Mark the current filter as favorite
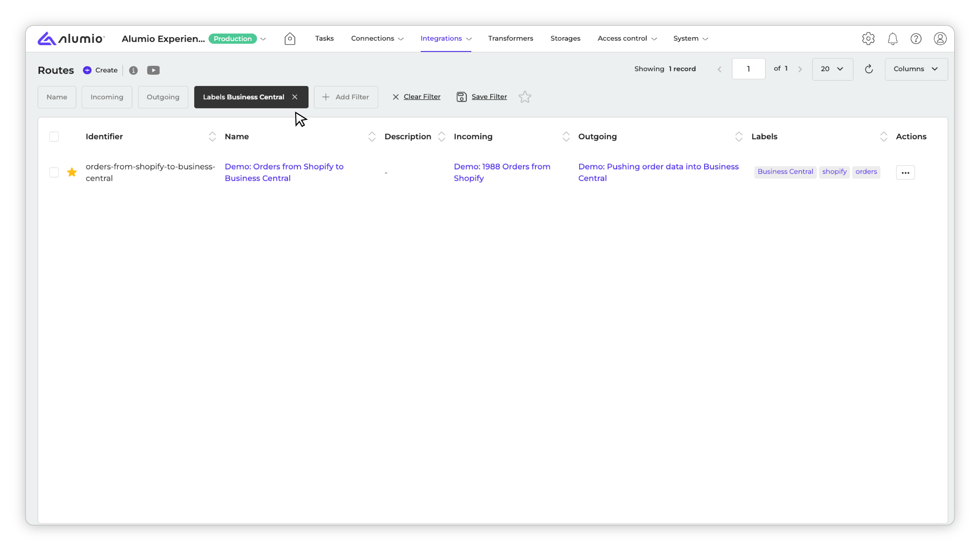Image resolution: width=980 pixels, height=551 pixels. (x=525, y=97)
